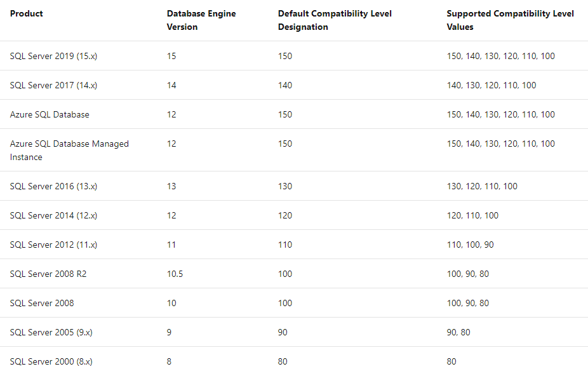This screenshot has width=588, height=376.
Task: Click the SQL Server 2008 R2 cell
Action: [48, 274]
